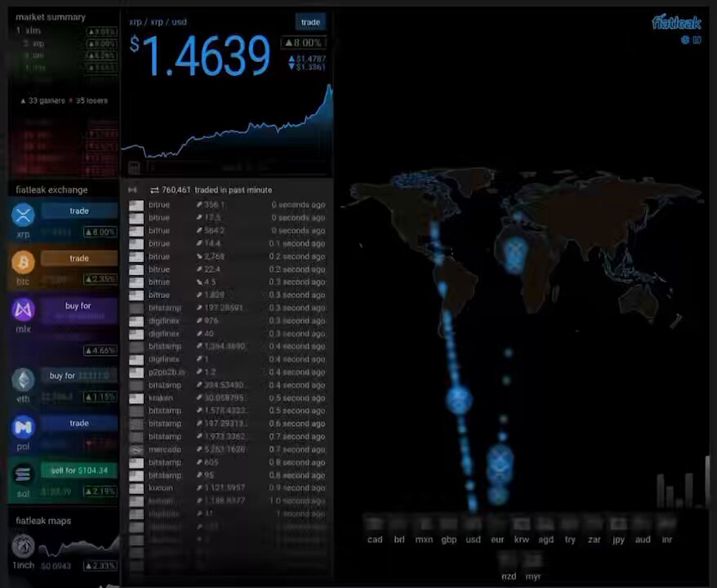Select the sgd currency flag
This screenshot has width=717, height=588.
click(x=546, y=523)
